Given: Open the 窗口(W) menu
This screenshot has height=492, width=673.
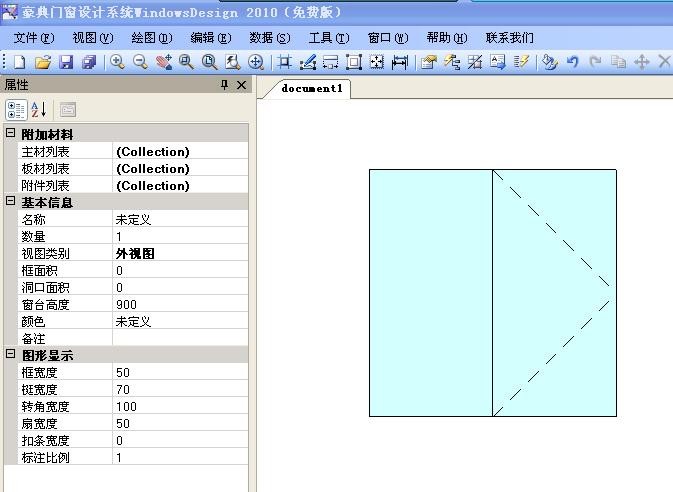Looking at the screenshot, I should click(388, 38).
